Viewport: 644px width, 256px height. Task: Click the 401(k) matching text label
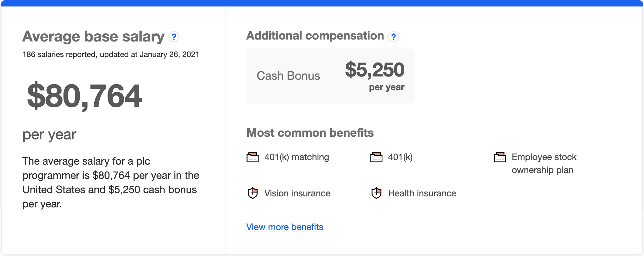tap(297, 157)
